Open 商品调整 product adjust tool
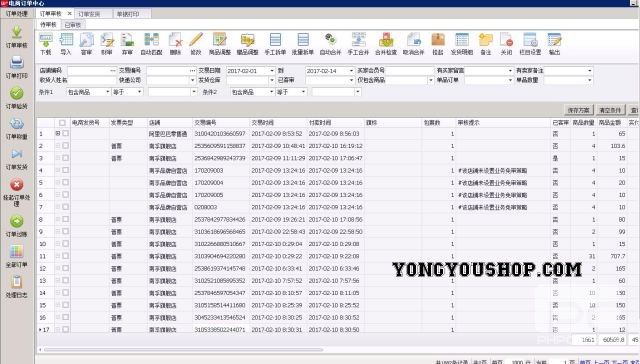640x364 pixels. (220, 44)
